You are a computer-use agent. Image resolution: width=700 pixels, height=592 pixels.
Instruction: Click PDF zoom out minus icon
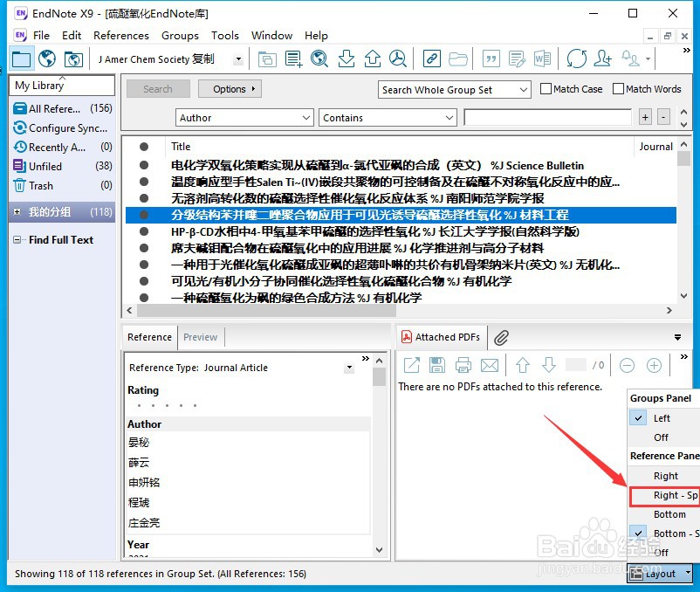(628, 366)
